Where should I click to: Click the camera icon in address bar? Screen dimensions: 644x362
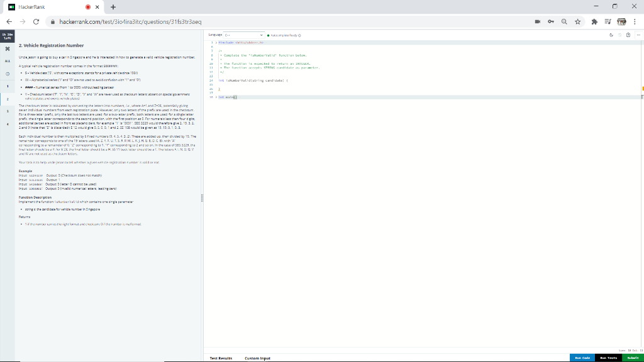pyautogui.click(x=538, y=21)
